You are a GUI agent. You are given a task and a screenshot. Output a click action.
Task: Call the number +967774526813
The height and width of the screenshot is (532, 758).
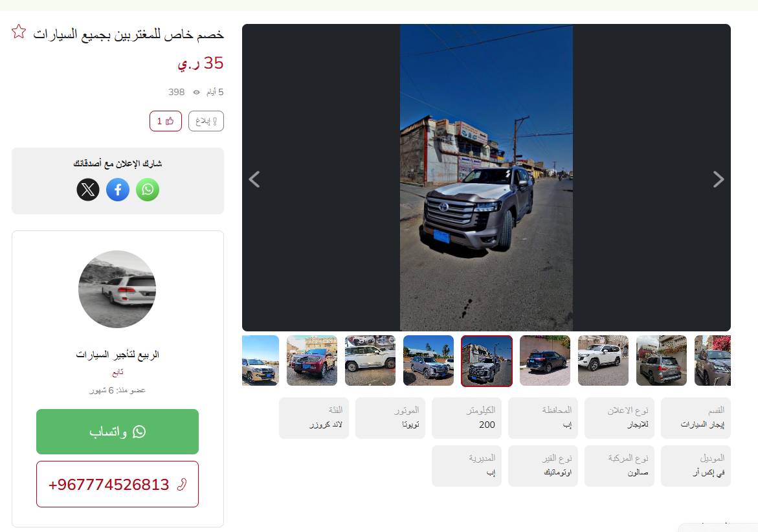click(x=117, y=484)
